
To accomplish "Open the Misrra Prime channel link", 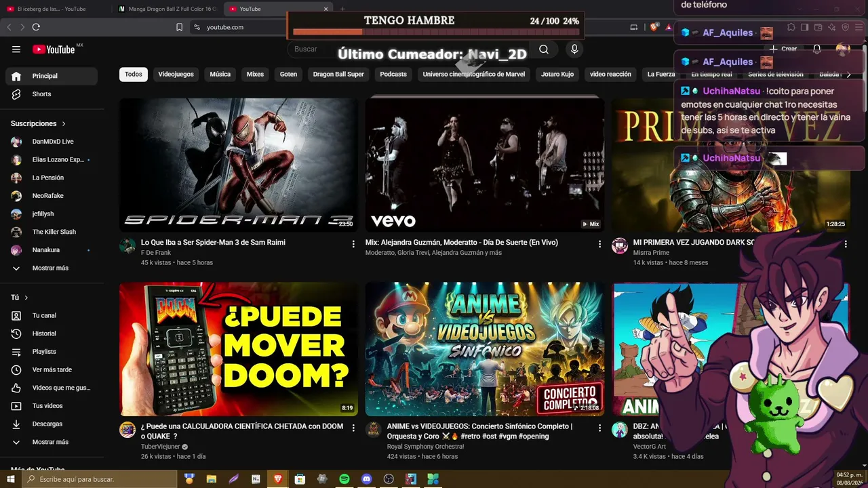I will point(651,253).
